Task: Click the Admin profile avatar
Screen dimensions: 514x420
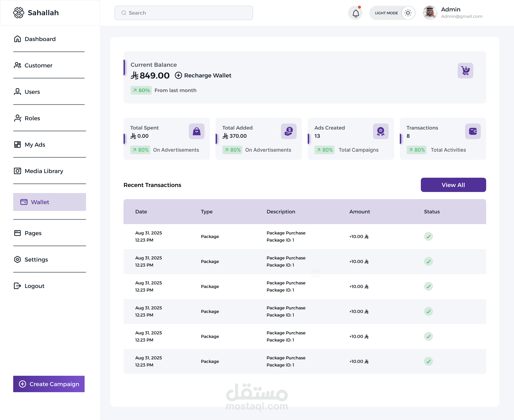Action: pos(430,13)
